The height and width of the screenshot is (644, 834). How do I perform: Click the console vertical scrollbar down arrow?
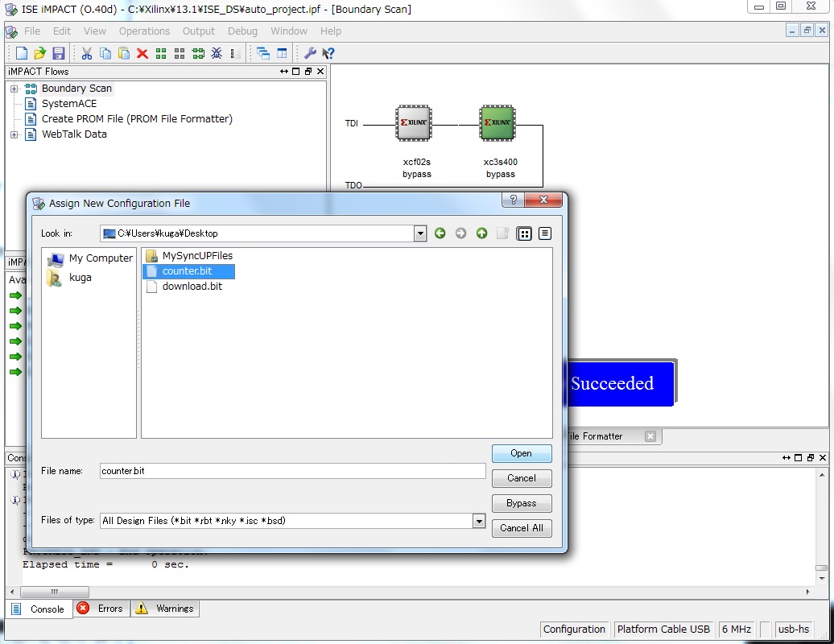click(822, 579)
